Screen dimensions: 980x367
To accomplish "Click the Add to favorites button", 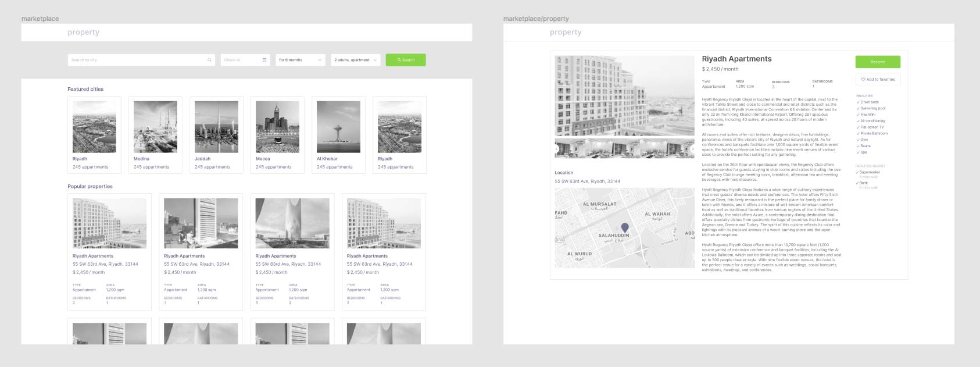I will tap(878, 79).
